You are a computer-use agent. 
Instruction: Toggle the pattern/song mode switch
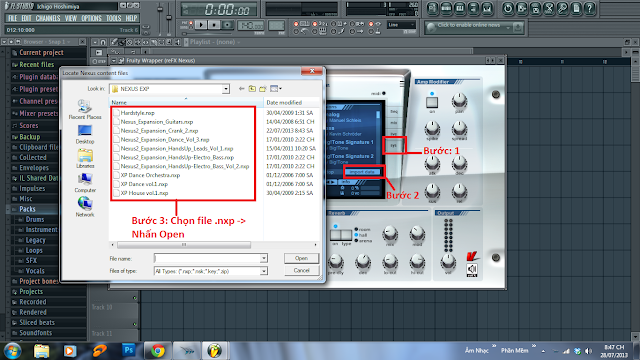[x=191, y=24]
